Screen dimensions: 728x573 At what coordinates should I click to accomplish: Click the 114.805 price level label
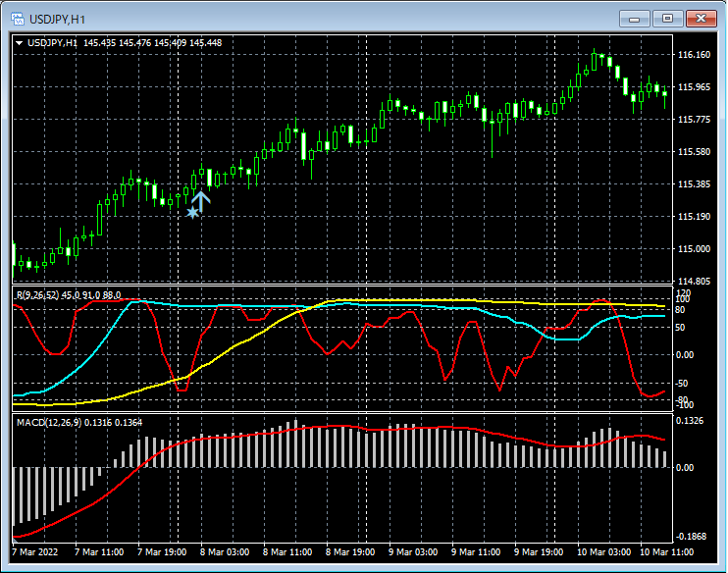click(x=694, y=281)
